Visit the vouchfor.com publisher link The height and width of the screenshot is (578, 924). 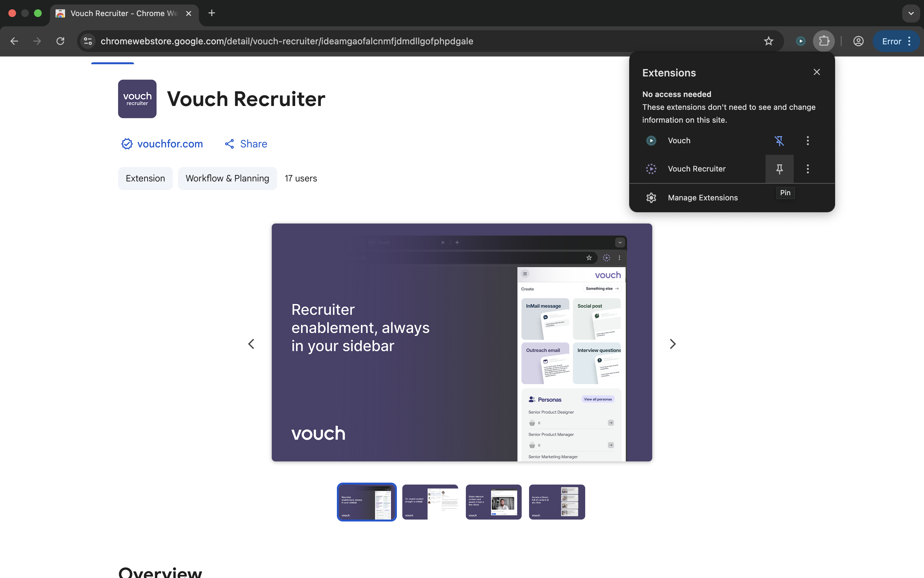(x=170, y=144)
